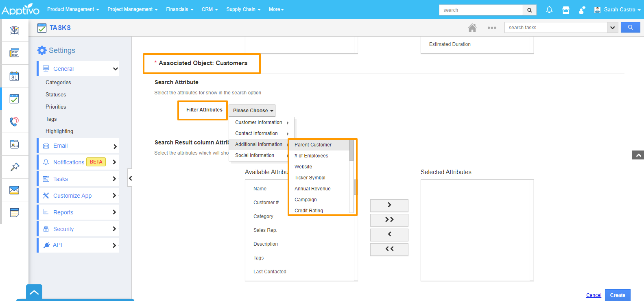Screen dimensions: 644x301
Task: Select Parent Customer from the submenu
Action: [x=313, y=145]
